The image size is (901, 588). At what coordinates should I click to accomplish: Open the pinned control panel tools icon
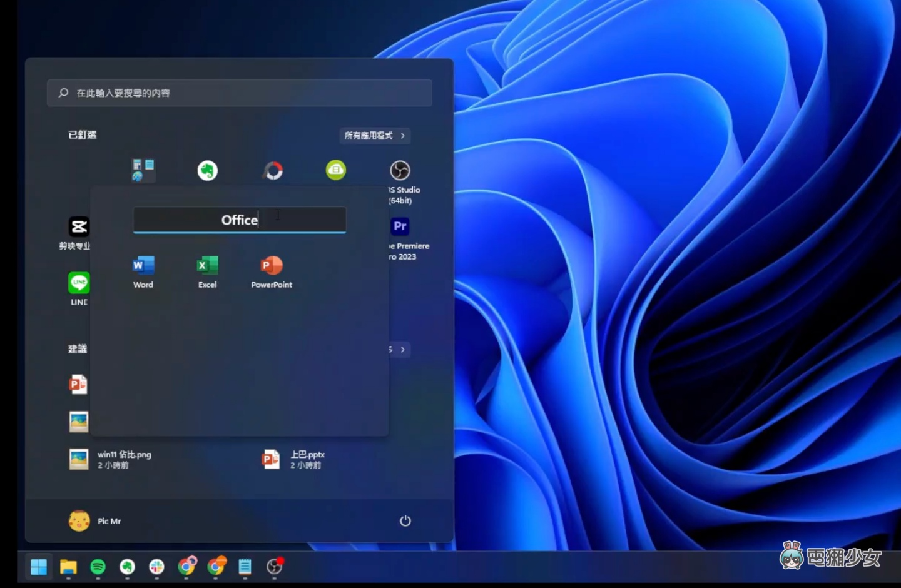(143, 170)
